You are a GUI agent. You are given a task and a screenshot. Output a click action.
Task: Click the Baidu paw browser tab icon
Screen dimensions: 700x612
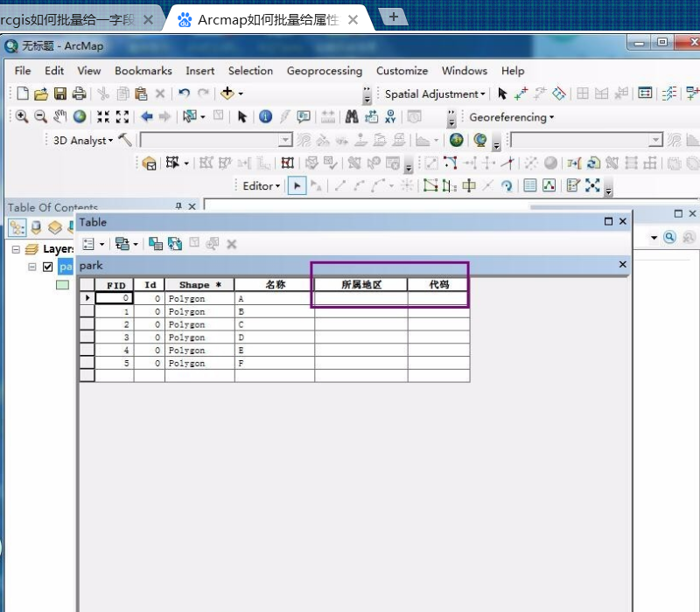(x=185, y=19)
